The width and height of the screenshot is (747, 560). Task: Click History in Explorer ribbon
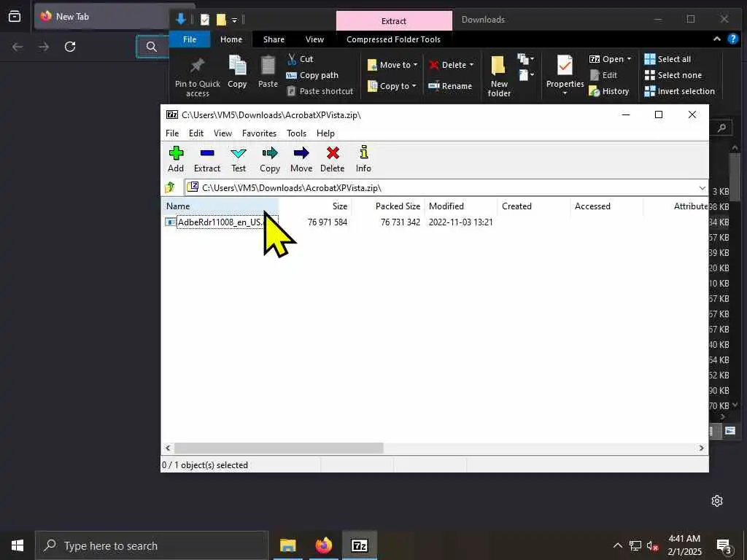pos(609,91)
